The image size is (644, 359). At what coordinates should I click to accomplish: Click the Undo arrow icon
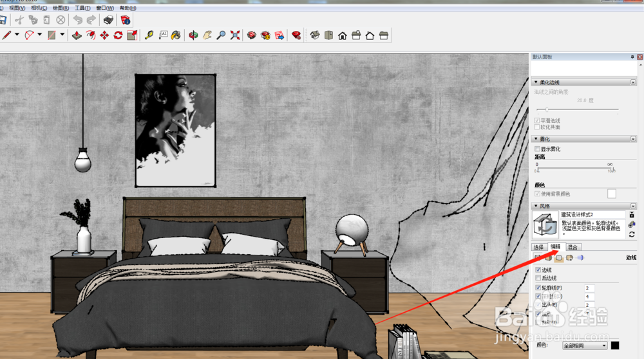click(x=78, y=20)
